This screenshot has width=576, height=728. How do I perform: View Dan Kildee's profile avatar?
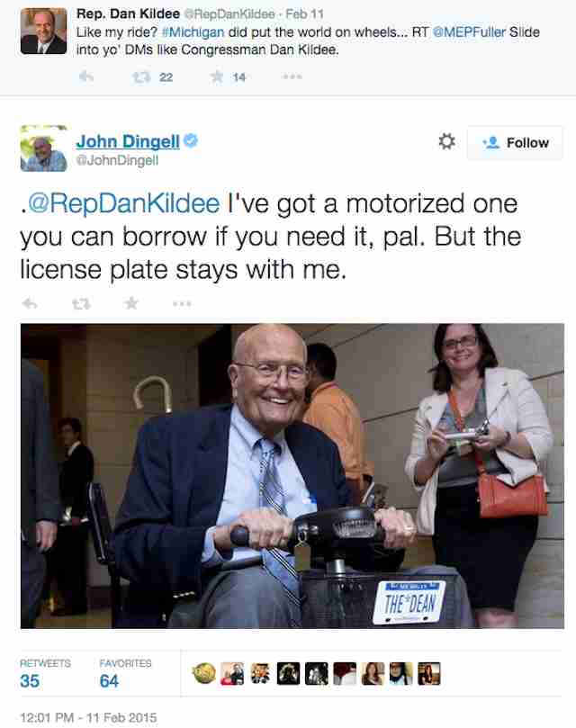[44, 31]
